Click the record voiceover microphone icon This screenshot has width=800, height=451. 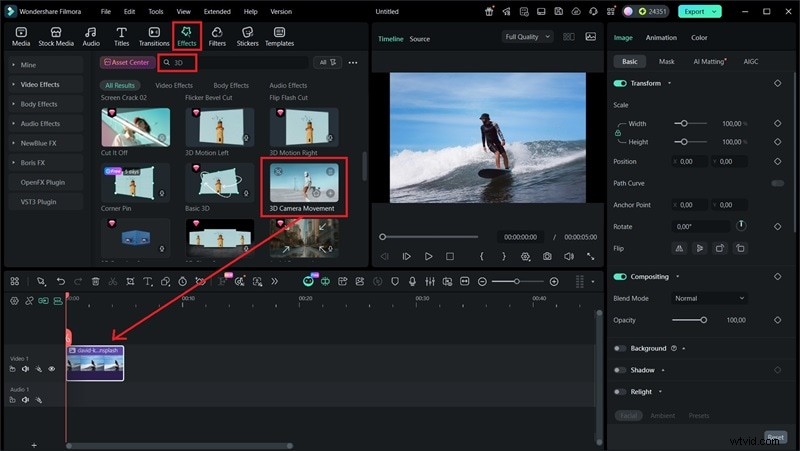click(x=411, y=282)
